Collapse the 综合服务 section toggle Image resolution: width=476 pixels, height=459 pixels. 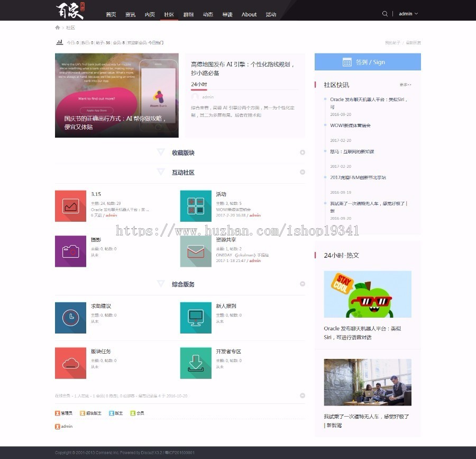coord(303,284)
